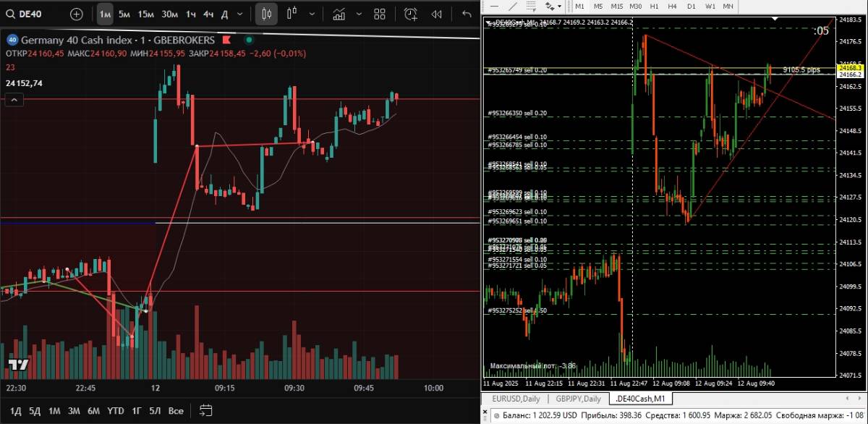The width and height of the screenshot is (868, 424).
Task: Select the YTD date range button
Action: tap(115, 410)
